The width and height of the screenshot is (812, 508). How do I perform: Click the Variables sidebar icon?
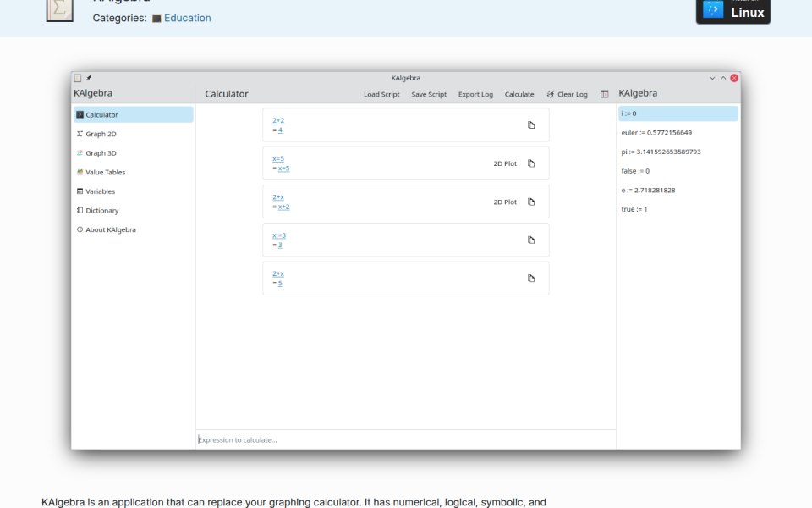pos(80,191)
